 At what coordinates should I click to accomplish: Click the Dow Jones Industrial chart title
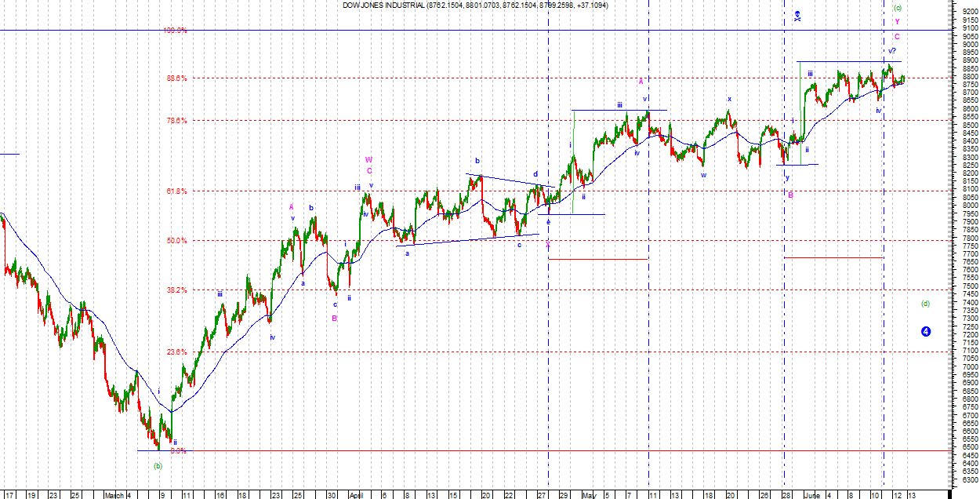474,5
